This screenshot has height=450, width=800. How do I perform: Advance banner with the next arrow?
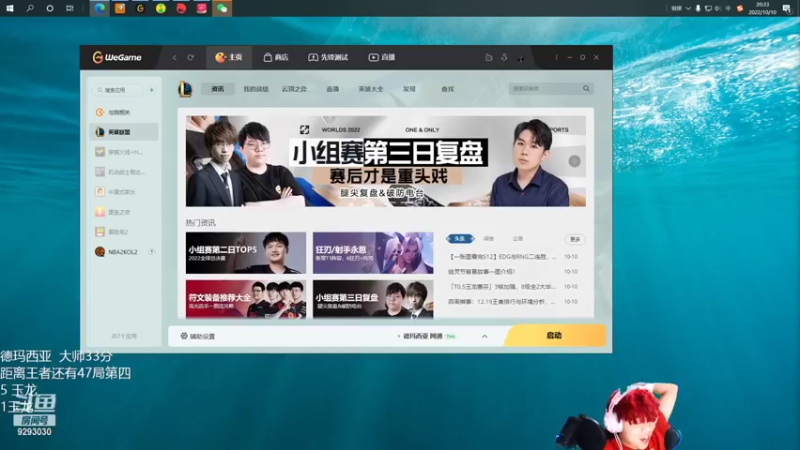[574, 161]
